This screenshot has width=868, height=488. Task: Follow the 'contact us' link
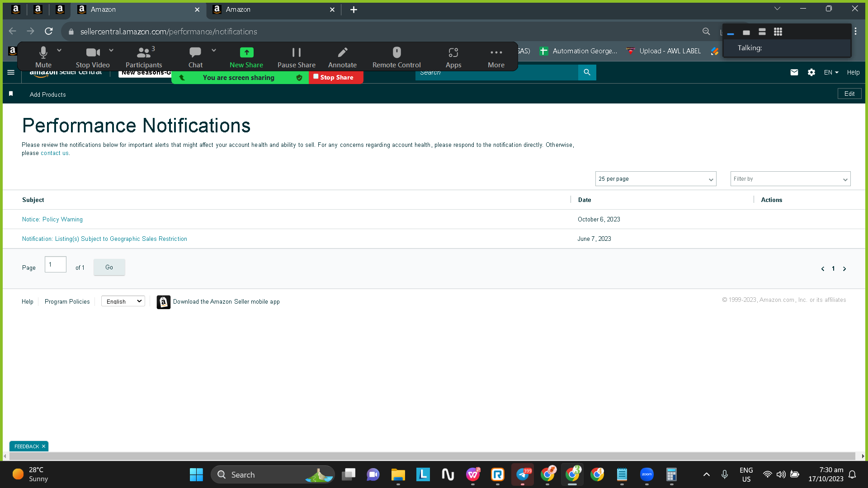[x=55, y=153]
